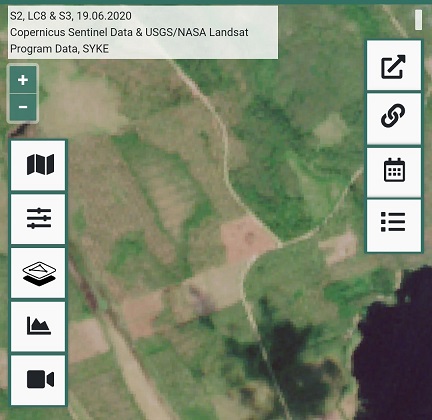Open the adjustment sliders settings icon
The height and width of the screenshot is (420, 432).
(x=38, y=219)
